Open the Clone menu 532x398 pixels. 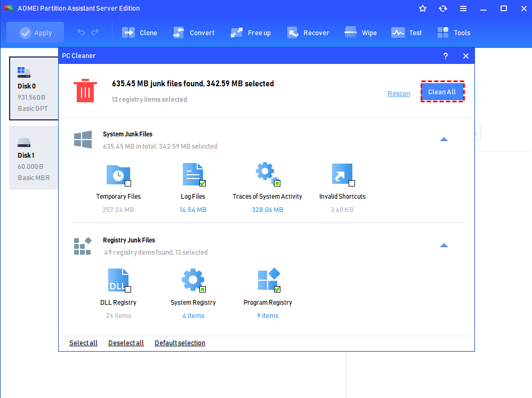click(x=140, y=33)
